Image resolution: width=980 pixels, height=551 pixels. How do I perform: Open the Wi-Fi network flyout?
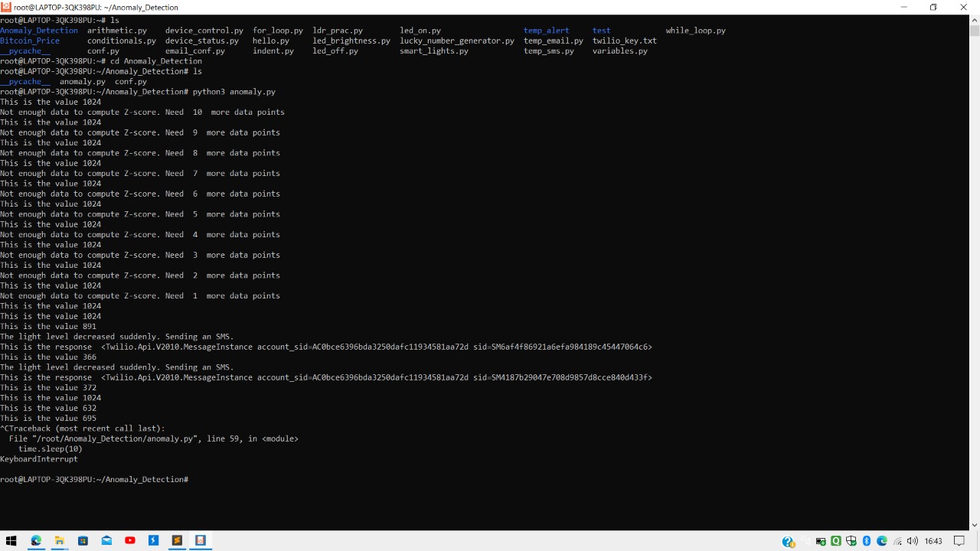point(897,541)
